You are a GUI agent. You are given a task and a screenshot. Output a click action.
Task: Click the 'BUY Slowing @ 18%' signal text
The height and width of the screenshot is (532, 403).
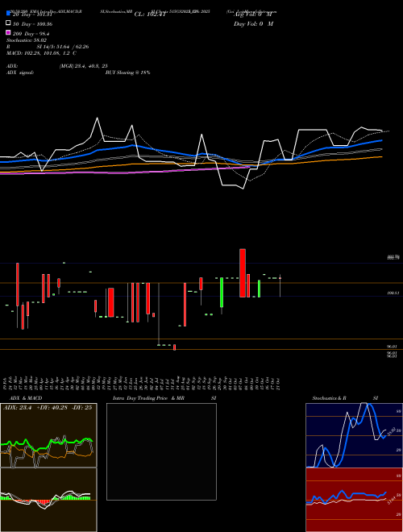point(127,73)
